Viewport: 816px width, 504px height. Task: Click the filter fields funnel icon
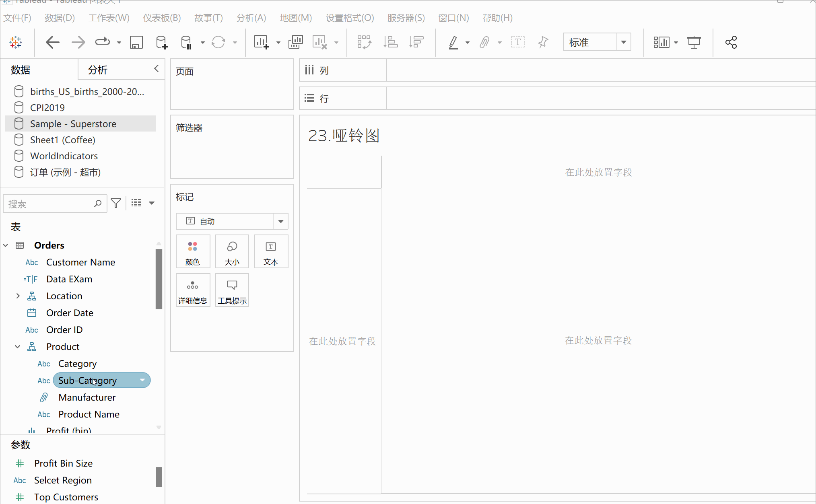116,204
